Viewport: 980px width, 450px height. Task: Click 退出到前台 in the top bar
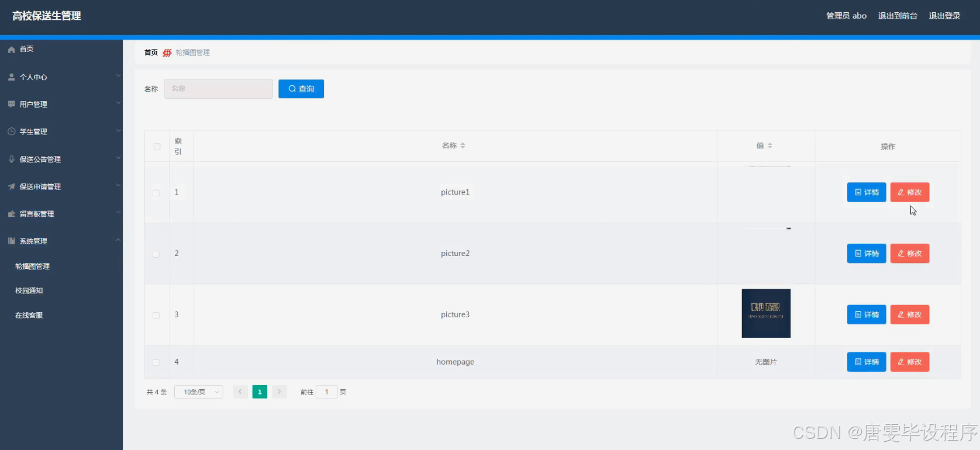(898, 16)
